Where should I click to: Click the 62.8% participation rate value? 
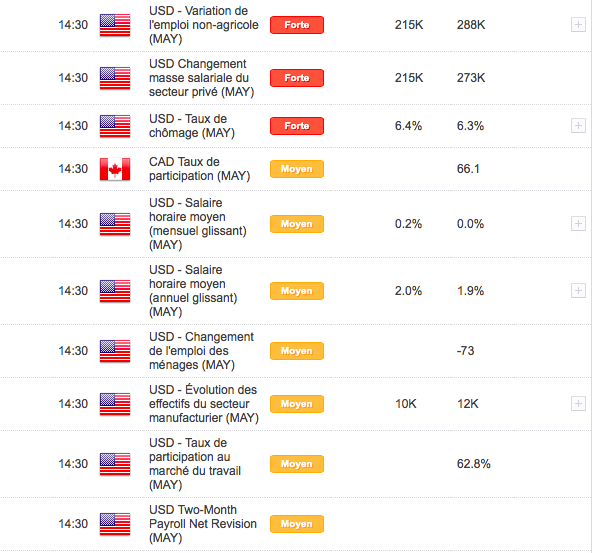click(x=473, y=464)
